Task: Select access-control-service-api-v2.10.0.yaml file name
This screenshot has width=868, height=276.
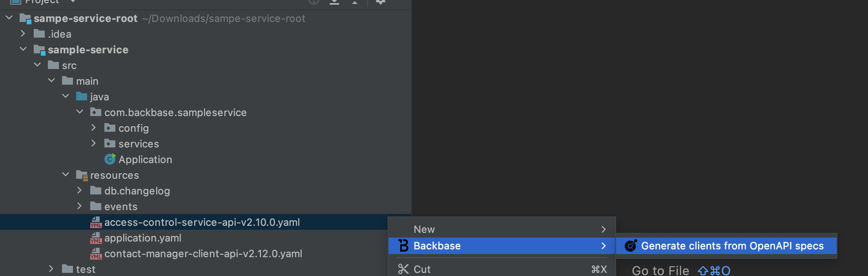Action: [202, 222]
